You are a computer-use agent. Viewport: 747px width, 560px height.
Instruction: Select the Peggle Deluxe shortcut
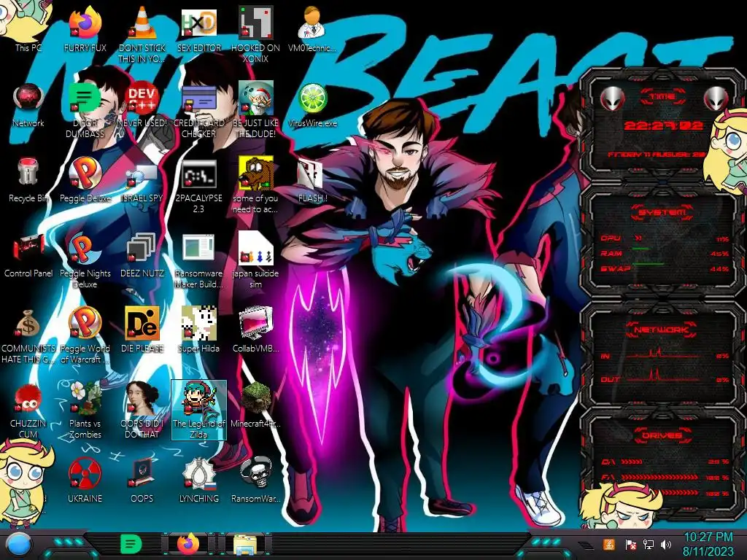click(85, 180)
